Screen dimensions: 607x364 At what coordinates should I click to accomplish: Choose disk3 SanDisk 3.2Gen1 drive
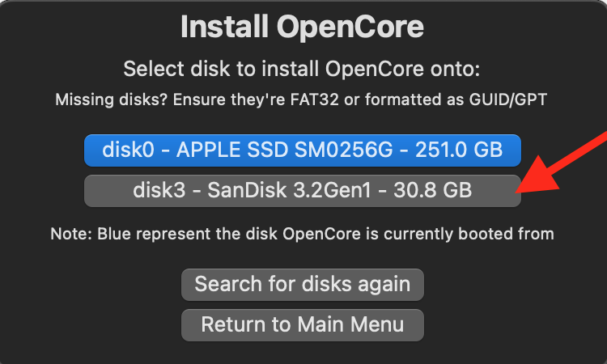click(302, 191)
